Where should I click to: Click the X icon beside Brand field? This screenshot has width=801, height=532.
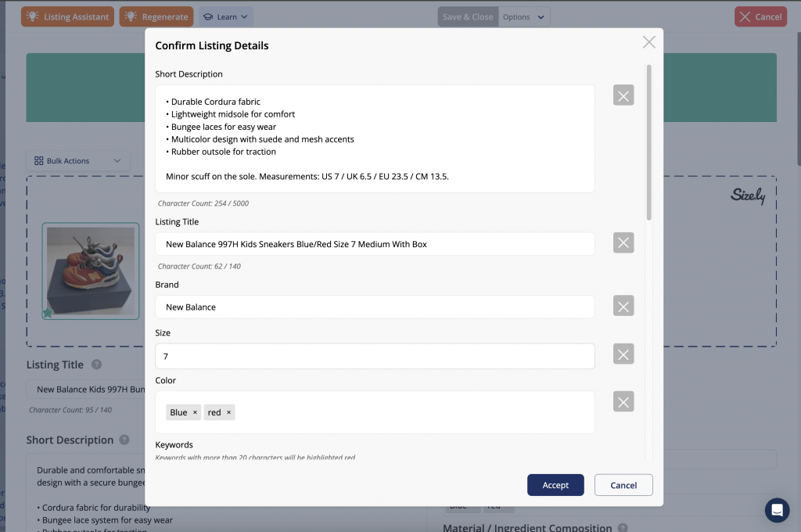pyautogui.click(x=623, y=306)
